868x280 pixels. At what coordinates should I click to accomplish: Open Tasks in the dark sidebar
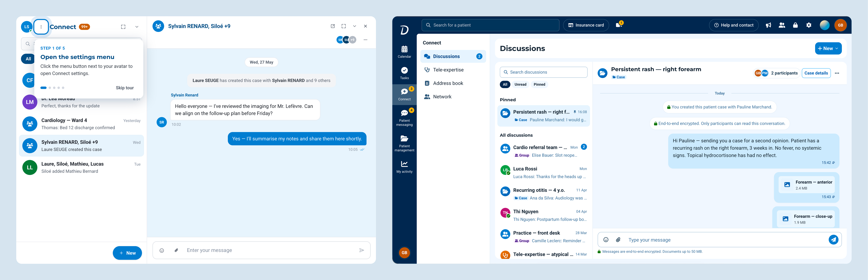click(x=404, y=73)
